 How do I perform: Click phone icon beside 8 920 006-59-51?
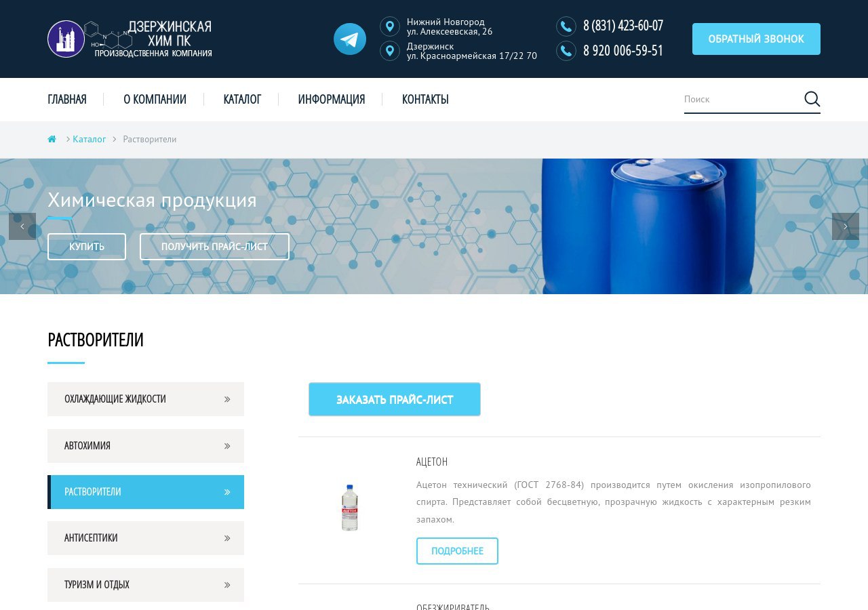coord(566,51)
